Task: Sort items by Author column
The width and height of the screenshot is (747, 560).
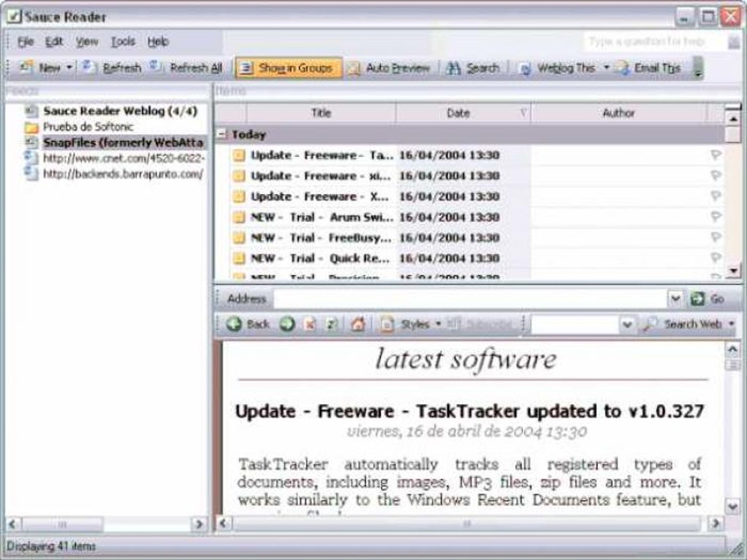Action: pyautogui.click(x=618, y=113)
